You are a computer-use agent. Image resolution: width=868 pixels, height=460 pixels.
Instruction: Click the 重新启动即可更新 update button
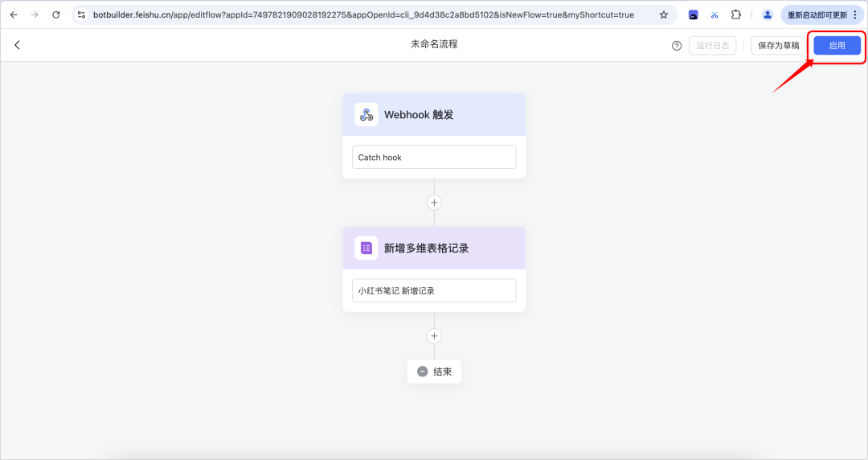point(817,15)
